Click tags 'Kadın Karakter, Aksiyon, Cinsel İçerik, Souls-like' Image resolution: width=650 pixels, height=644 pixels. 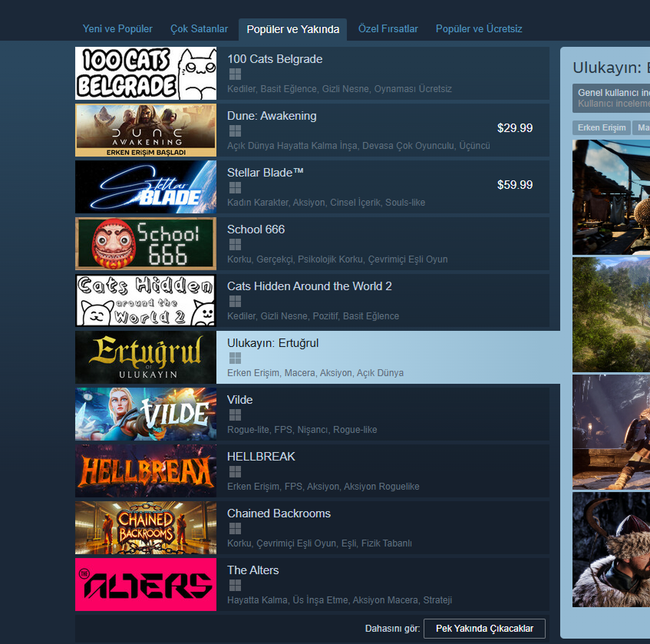(326, 203)
